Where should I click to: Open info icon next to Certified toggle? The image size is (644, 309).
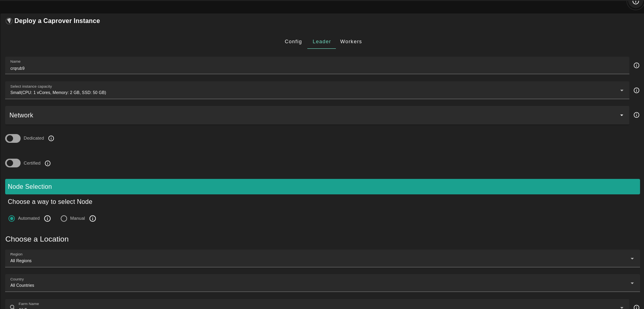pos(48,163)
